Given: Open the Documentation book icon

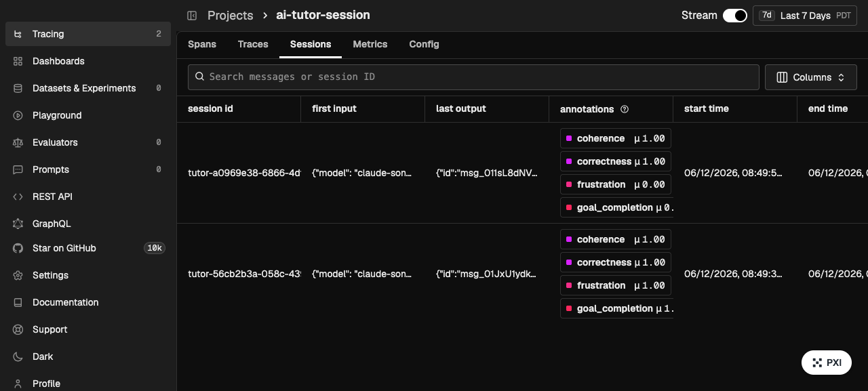Looking at the screenshot, I should pyautogui.click(x=18, y=302).
